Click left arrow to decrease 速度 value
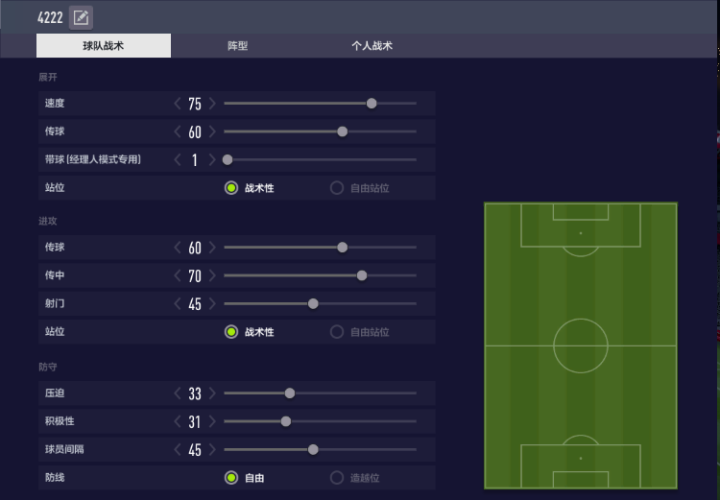Image resolution: width=720 pixels, height=500 pixels. pos(177,104)
